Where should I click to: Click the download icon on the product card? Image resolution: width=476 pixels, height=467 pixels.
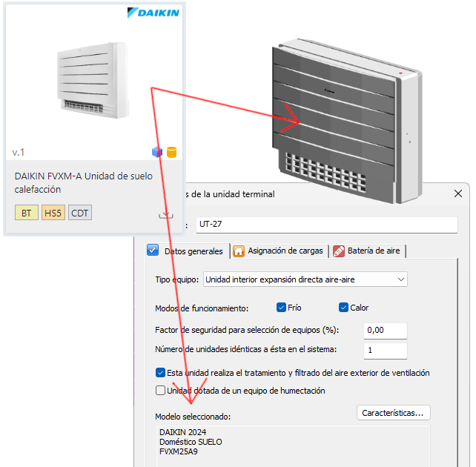click(x=166, y=215)
